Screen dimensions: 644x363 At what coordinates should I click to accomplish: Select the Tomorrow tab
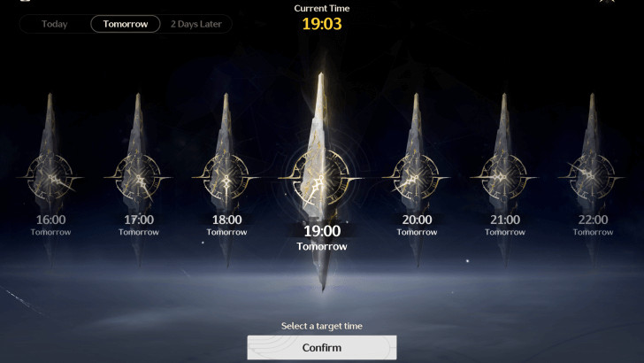coord(126,24)
